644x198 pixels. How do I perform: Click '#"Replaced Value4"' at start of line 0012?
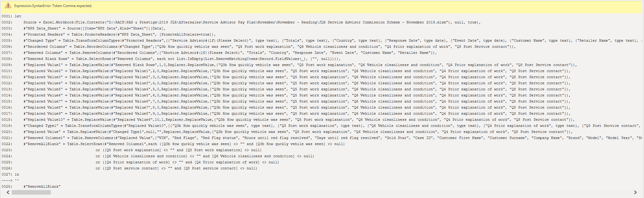[x=43, y=83]
